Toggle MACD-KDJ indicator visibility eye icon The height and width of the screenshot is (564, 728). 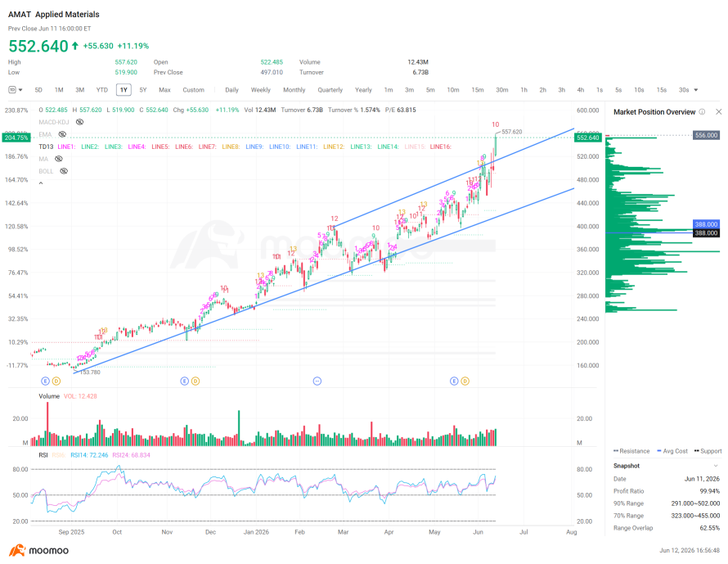(x=80, y=122)
